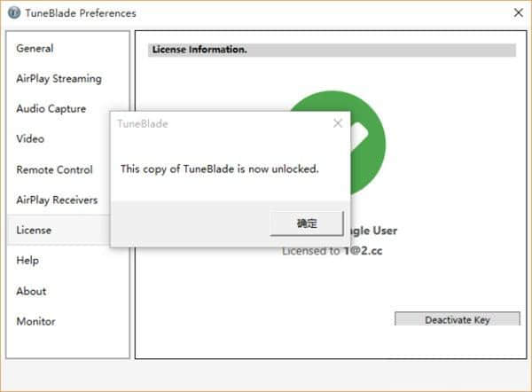Switch to the Monitor section
532x392 pixels.
point(35,321)
